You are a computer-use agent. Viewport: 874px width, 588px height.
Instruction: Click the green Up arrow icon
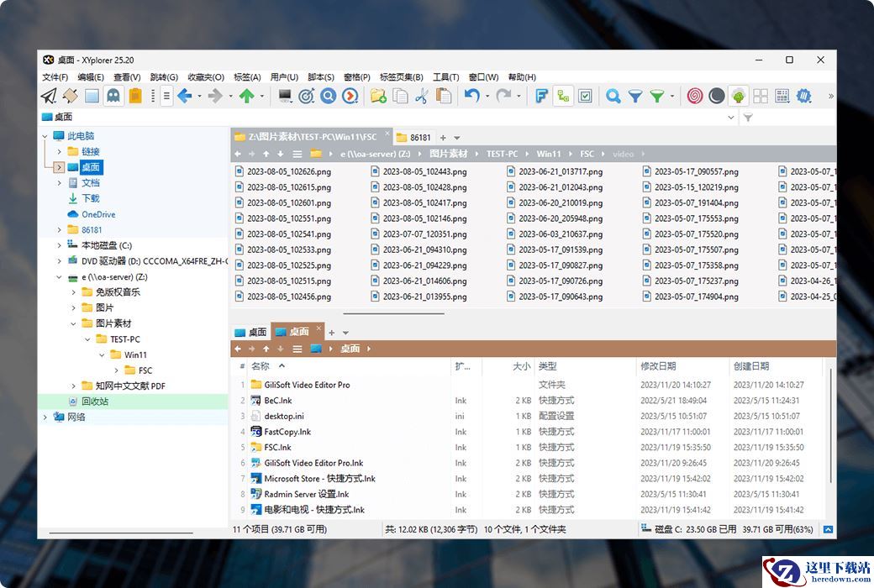click(246, 97)
